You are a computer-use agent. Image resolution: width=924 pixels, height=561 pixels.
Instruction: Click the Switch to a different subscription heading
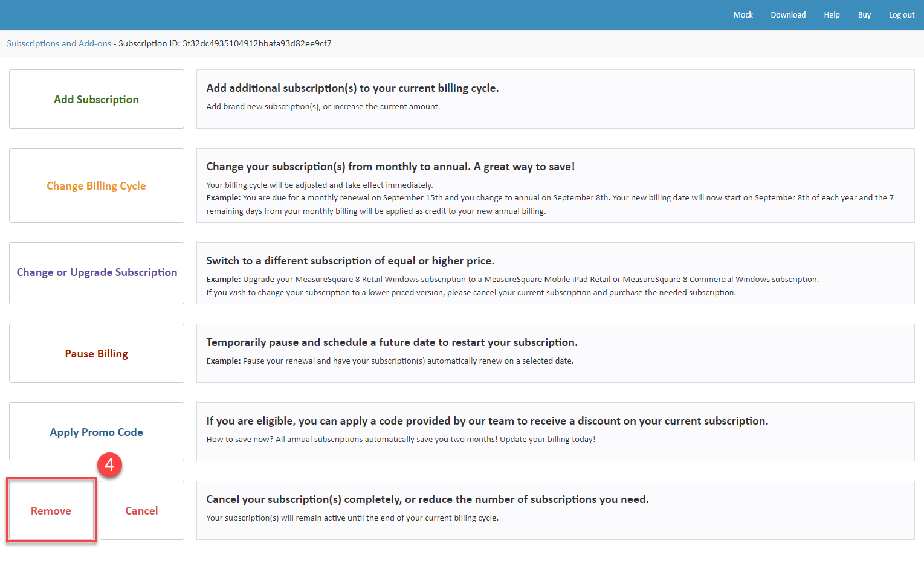(x=351, y=261)
